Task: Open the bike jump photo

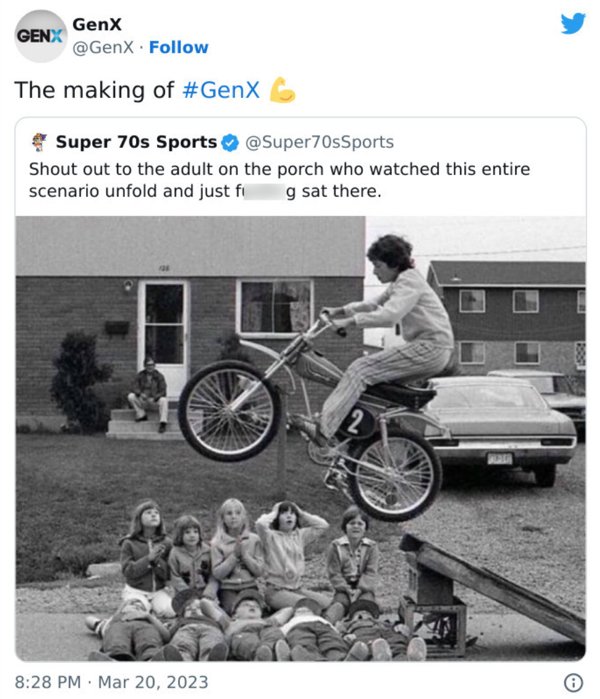Action: coord(301,438)
